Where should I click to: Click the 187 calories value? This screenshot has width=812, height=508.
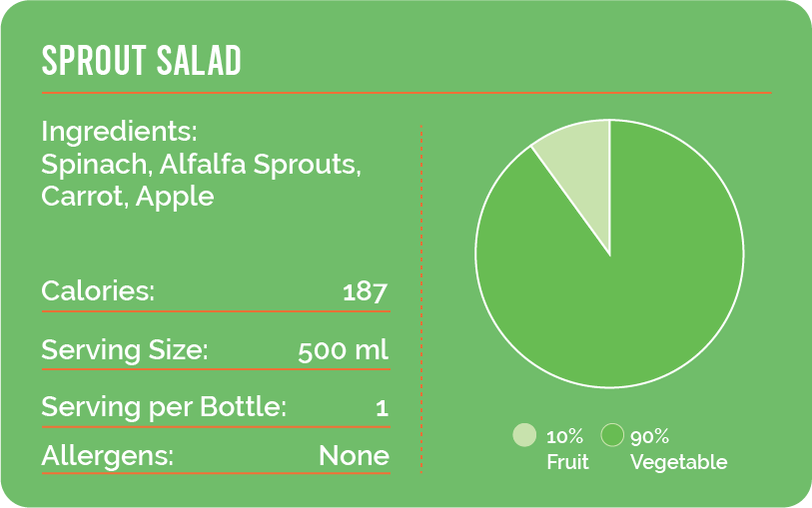pyautogui.click(x=365, y=292)
